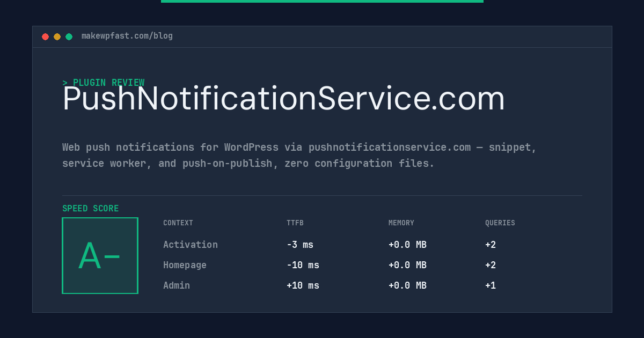
Task: Click Admin row's +0.0 MB memory value
Action: click(x=407, y=285)
